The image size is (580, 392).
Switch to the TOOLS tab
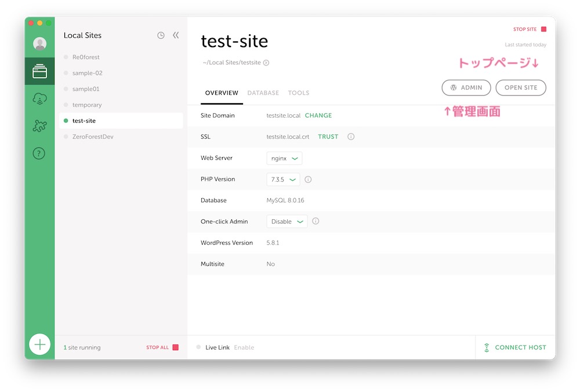coord(299,93)
